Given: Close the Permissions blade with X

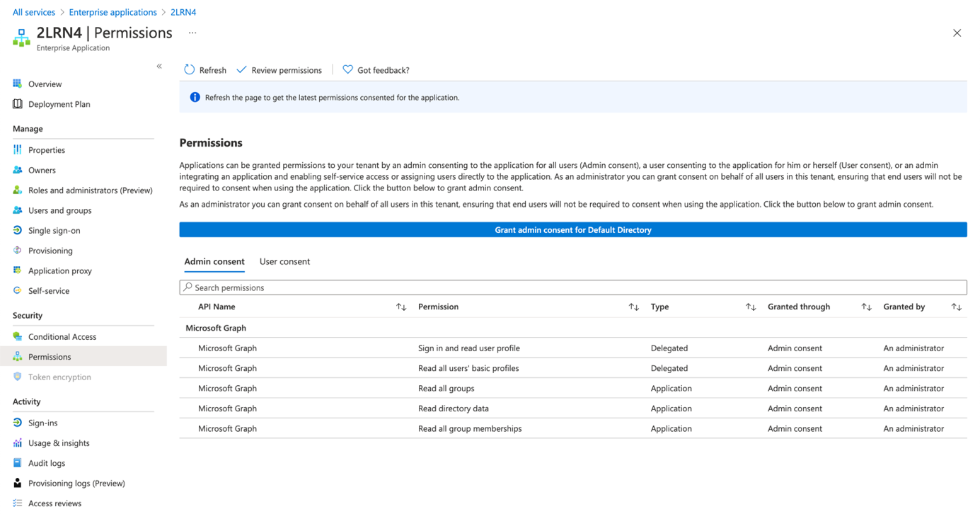Looking at the screenshot, I should 957,33.
